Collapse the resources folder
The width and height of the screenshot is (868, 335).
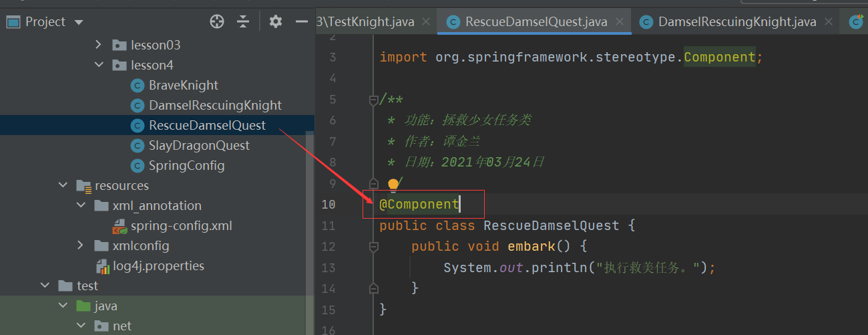pos(63,185)
